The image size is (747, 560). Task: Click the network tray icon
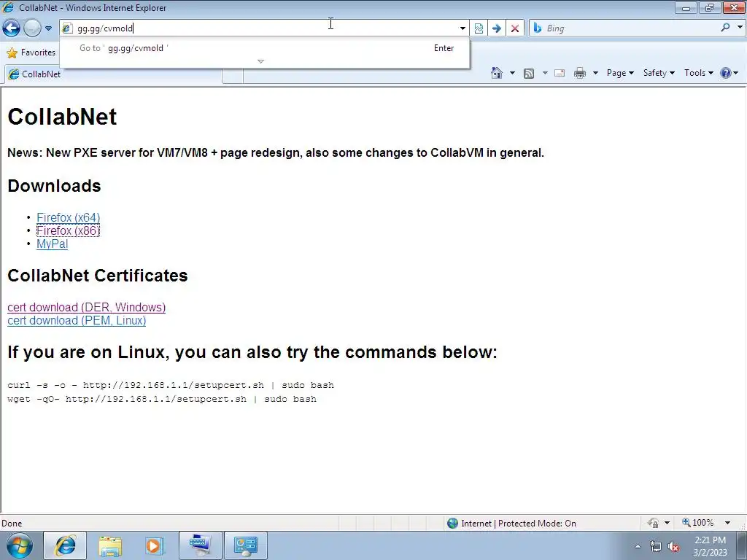[x=656, y=546]
